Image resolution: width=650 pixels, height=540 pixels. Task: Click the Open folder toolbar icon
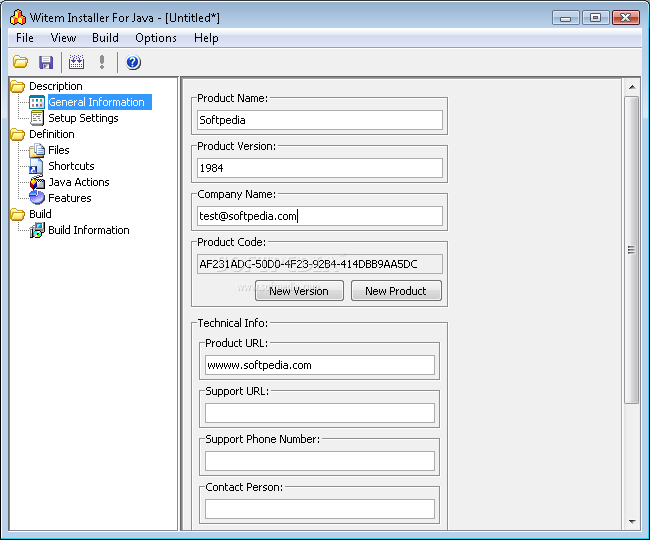pyautogui.click(x=20, y=62)
